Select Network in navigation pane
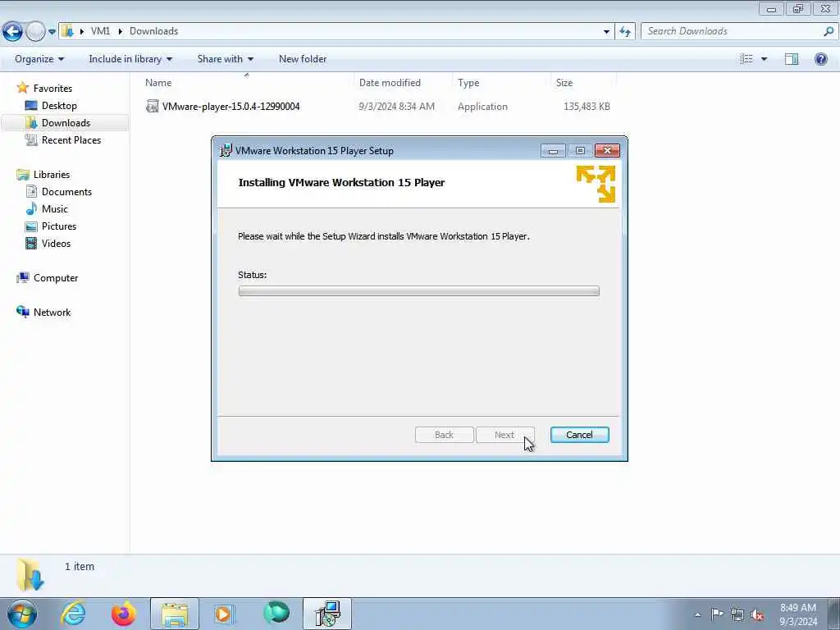 click(x=52, y=312)
